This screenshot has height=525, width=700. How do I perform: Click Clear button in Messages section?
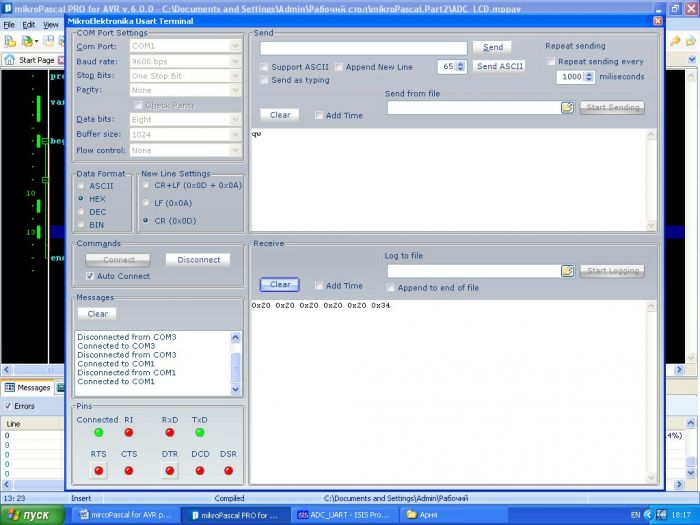tap(97, 314)
